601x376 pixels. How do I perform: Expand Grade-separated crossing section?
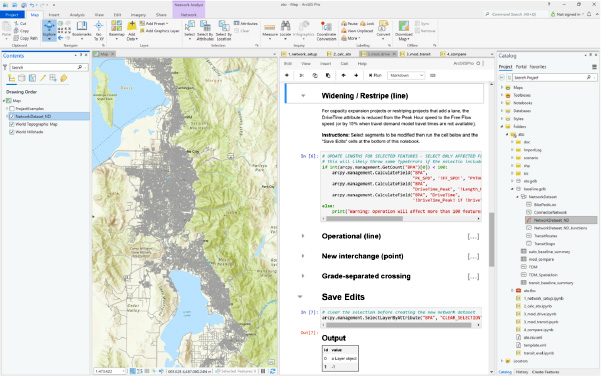(x=303, y=276)
